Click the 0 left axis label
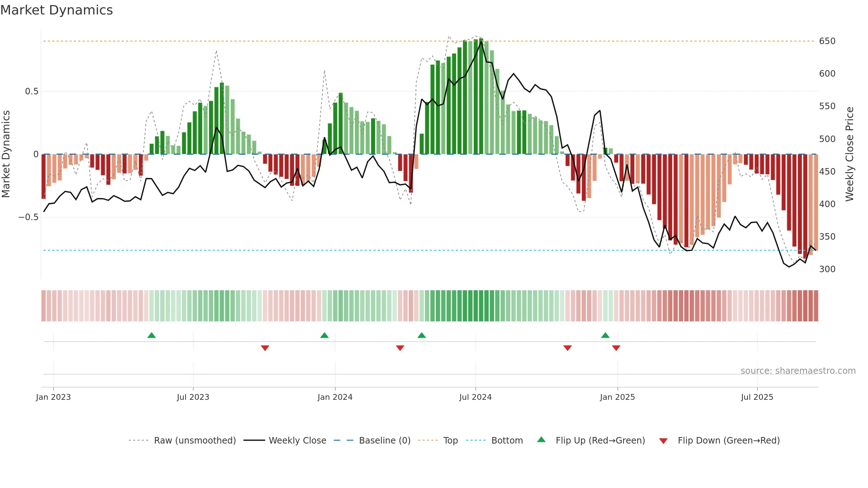This screenshot has width=868, height=488. 36,154
